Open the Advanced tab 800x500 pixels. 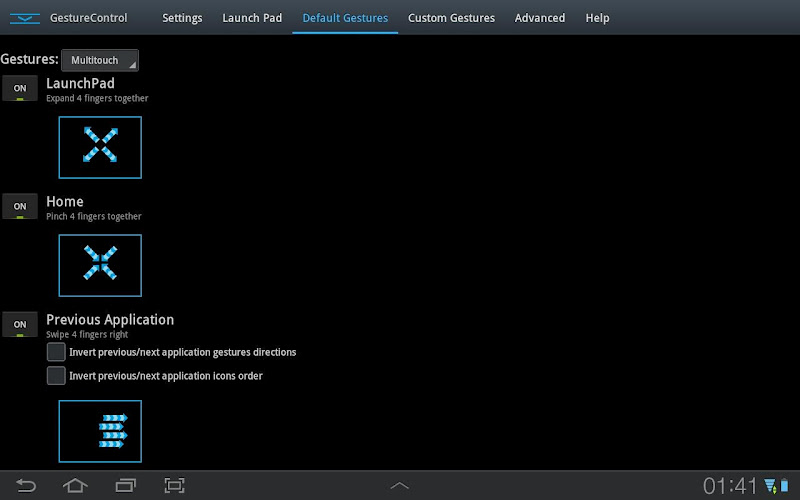540,18
